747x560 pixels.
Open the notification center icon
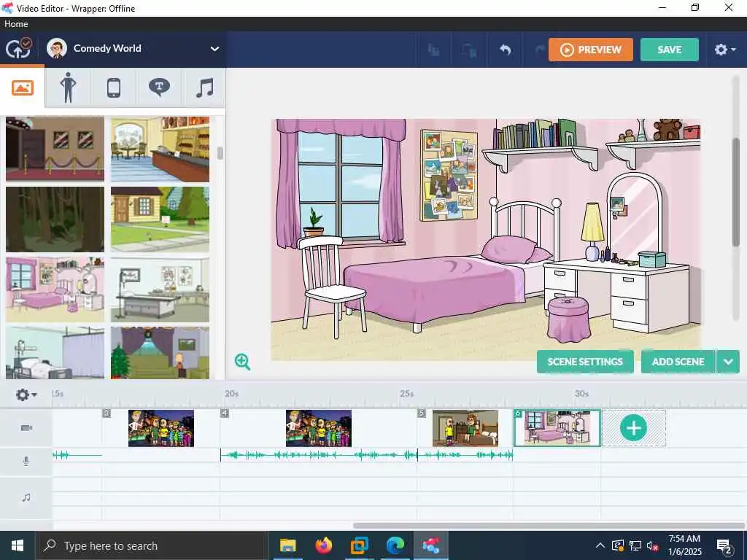[724, 545]
